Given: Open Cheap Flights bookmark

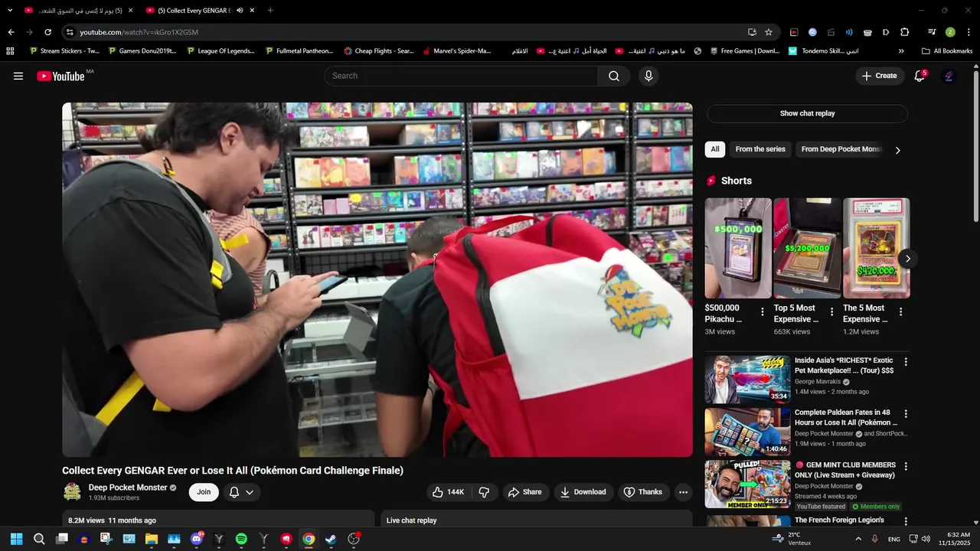Looking at the screenshot, I should [379, 51].
